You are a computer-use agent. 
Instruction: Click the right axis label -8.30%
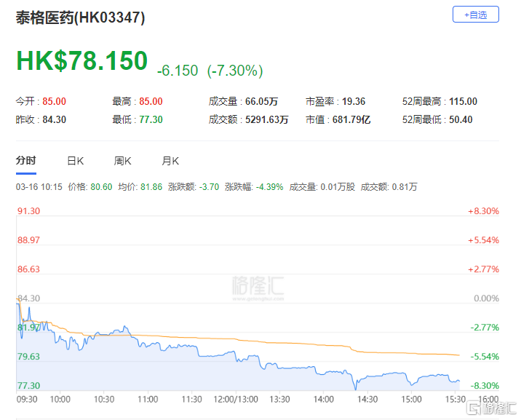(485, 386)
